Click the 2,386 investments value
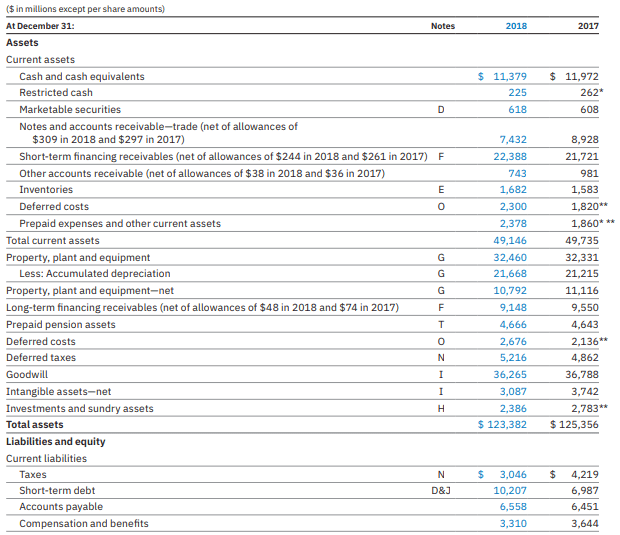 [x=513, y=408]
